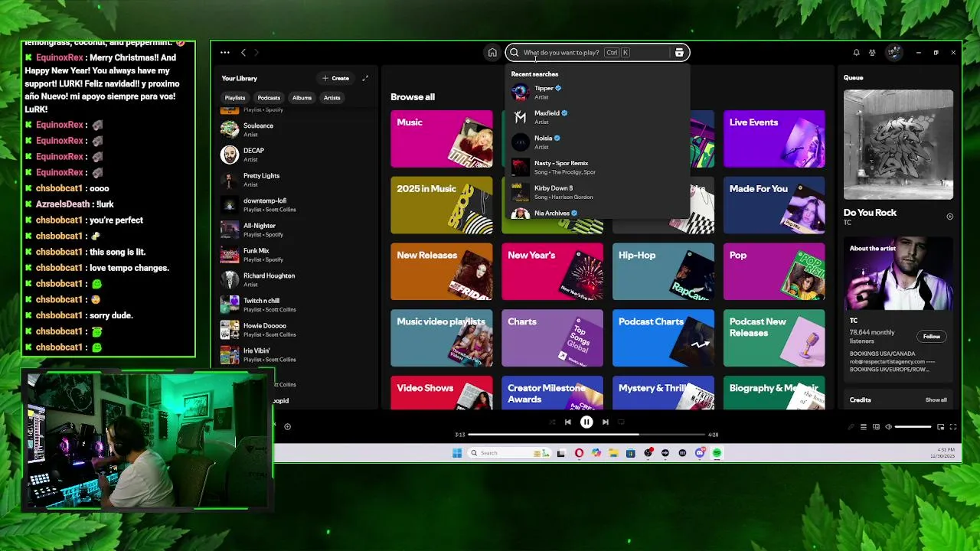The width and height of the screenshot is (980, 551).
Task: Click the search input field
Action: pyautogui.click(x=598, y=53)
